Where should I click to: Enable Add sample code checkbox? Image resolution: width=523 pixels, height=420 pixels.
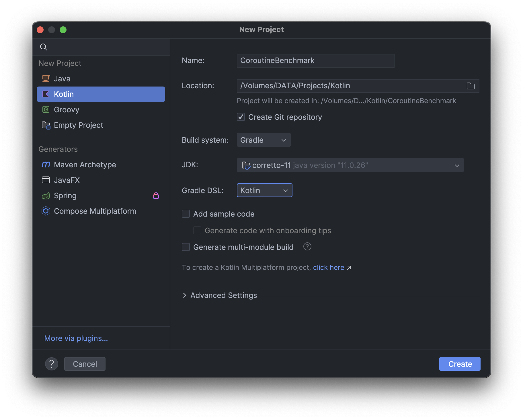coord(186,214)
